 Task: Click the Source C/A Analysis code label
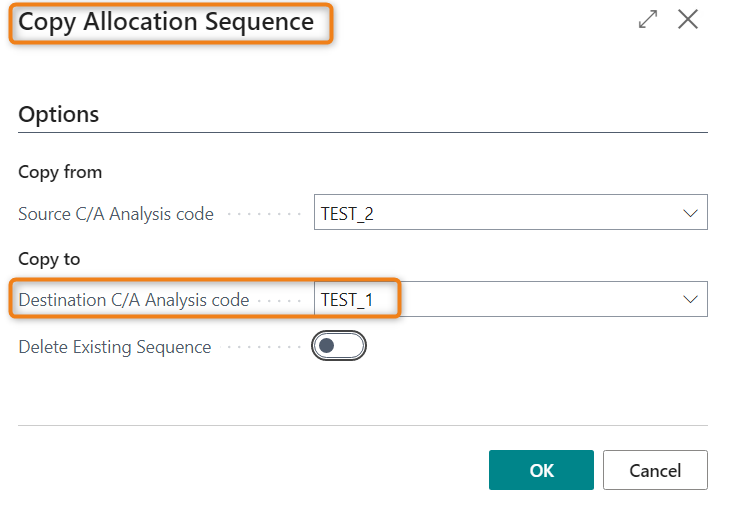tap(116, 214)
